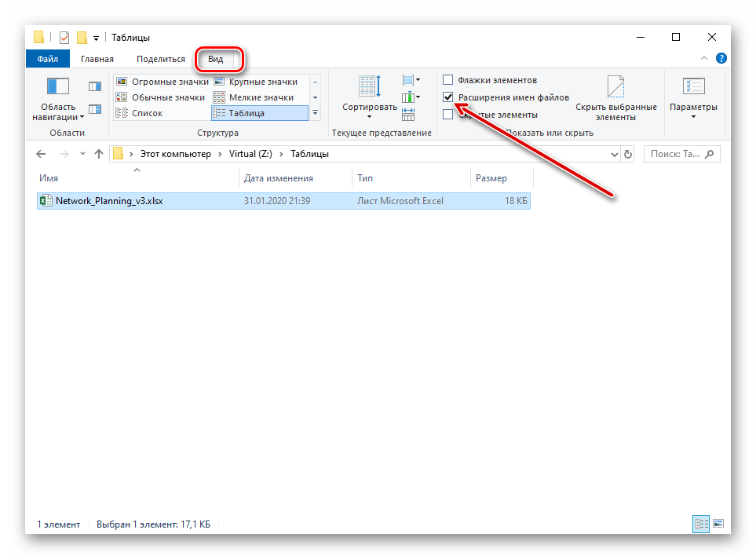Click the Область навигации pane icon
Viewport: 756px width, 559px height.
pyautogui.click(x=58, y=87)
